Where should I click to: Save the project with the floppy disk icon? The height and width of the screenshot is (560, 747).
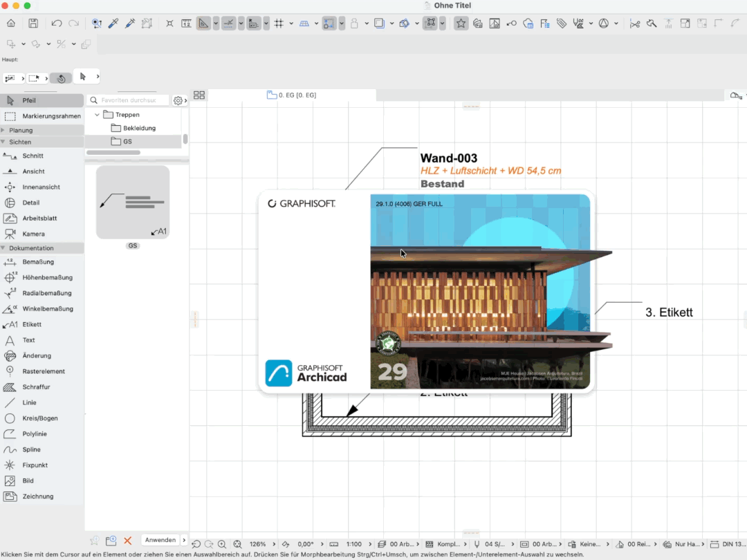click(33, 24)
